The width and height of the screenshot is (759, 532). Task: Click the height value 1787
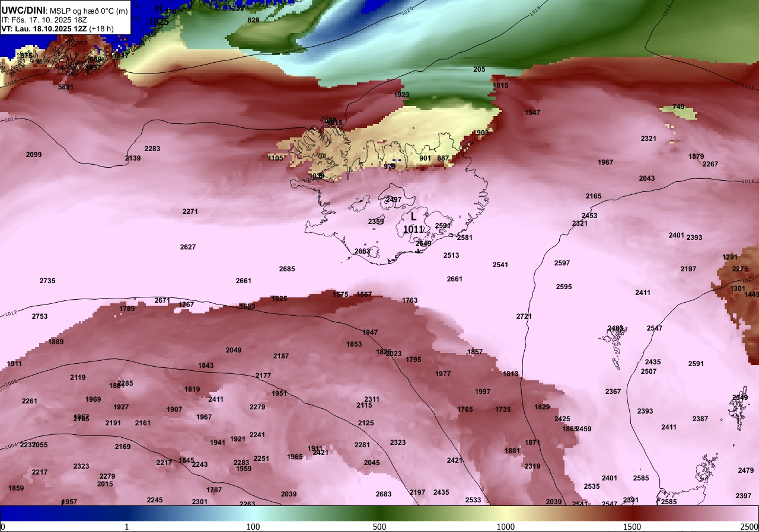pos(214,490)
